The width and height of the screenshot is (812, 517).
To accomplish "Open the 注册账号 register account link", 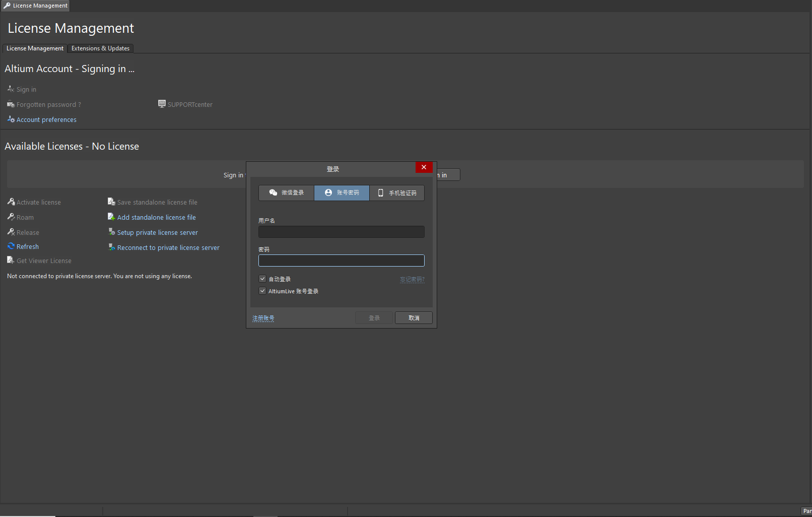I will [263, 318].
